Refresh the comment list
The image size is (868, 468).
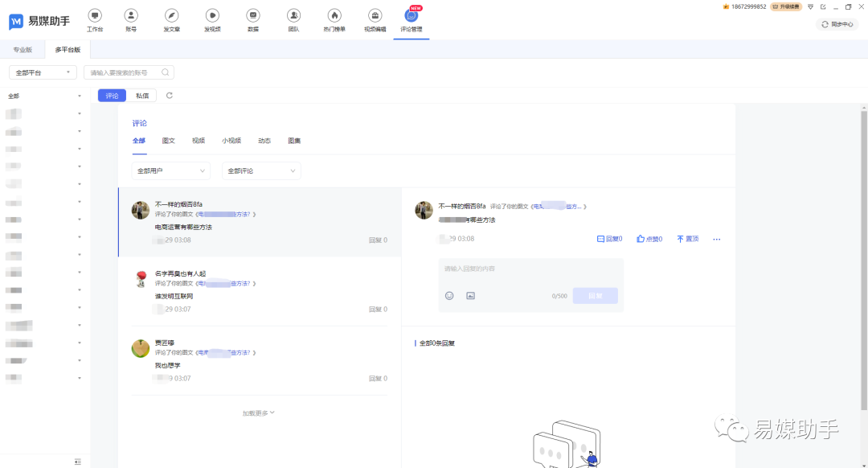point(170,95)
